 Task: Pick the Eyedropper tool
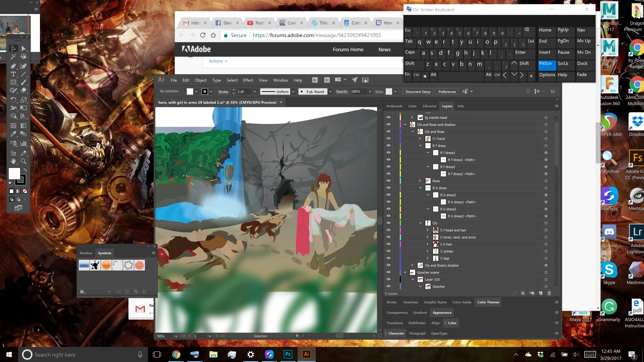13,134
